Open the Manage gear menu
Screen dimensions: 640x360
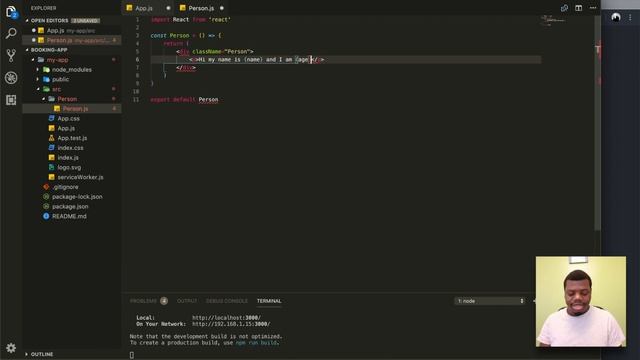tap(11, 348)
